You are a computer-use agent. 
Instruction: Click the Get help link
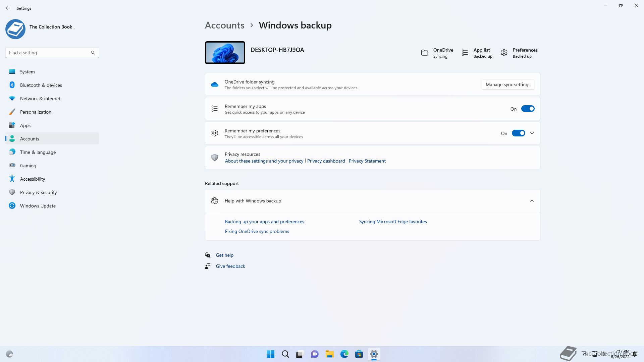225,255
